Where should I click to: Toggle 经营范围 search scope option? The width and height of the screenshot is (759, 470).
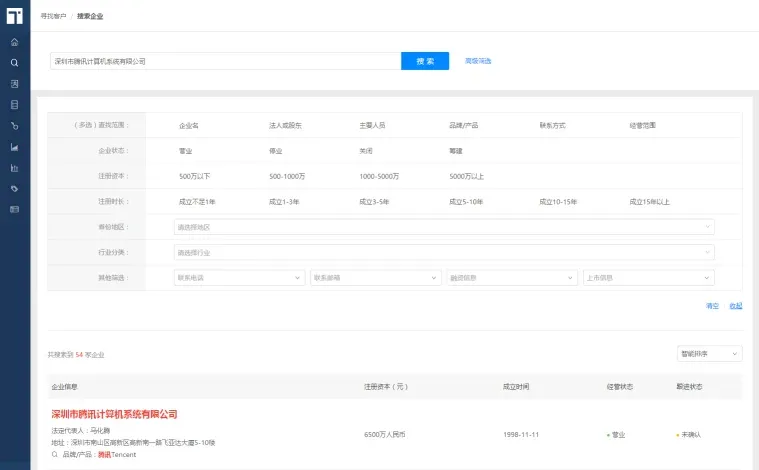tap(642, 125)
